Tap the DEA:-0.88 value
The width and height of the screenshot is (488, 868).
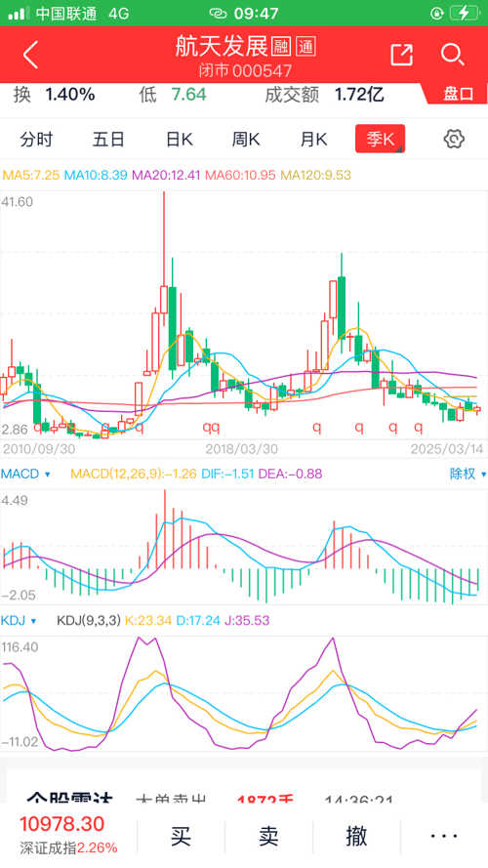(291, 474)
